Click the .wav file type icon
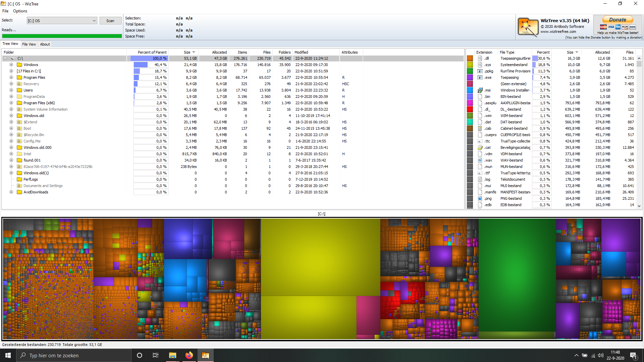This screenshot has height=362, width=644. pos(480,160)
